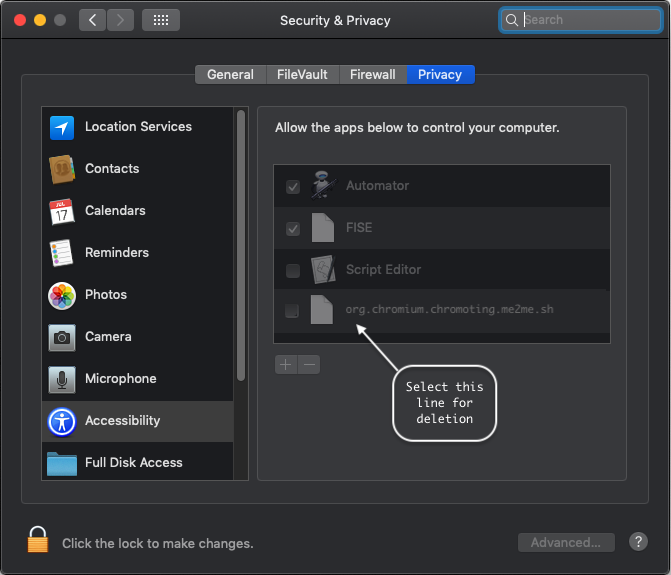Select the Contacts label in the sidebar
This screenshot has width=671, height=575.
112,169
